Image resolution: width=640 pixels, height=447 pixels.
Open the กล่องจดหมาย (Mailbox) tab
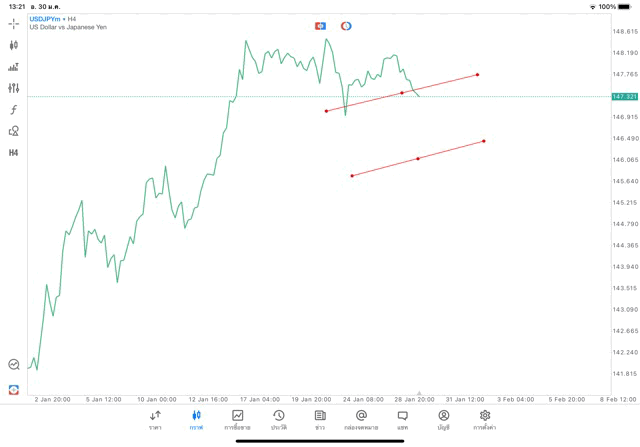[x=361, y=419]
